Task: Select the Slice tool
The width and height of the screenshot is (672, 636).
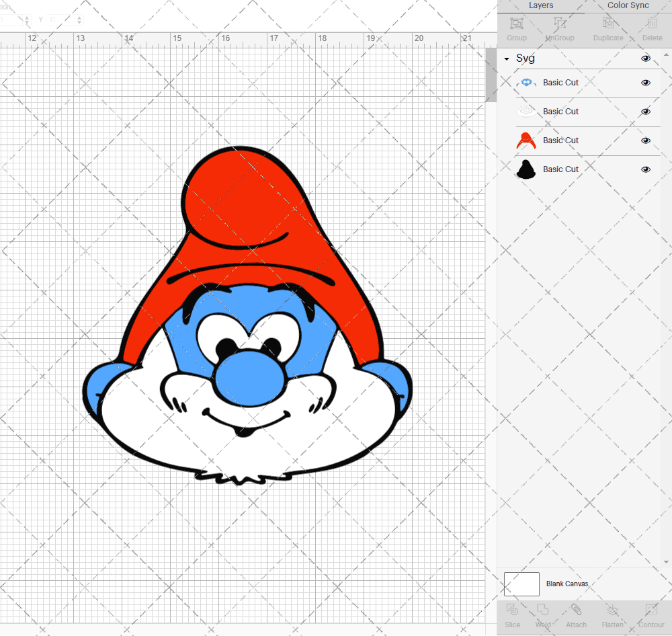Action: pos(512,610)
